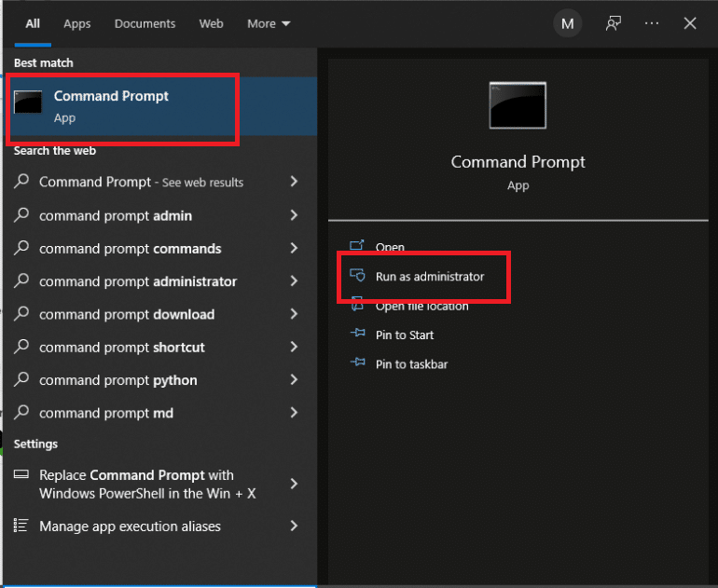
Task: Click the Manage app execution aliases list icon
Action: coord(22,526)
